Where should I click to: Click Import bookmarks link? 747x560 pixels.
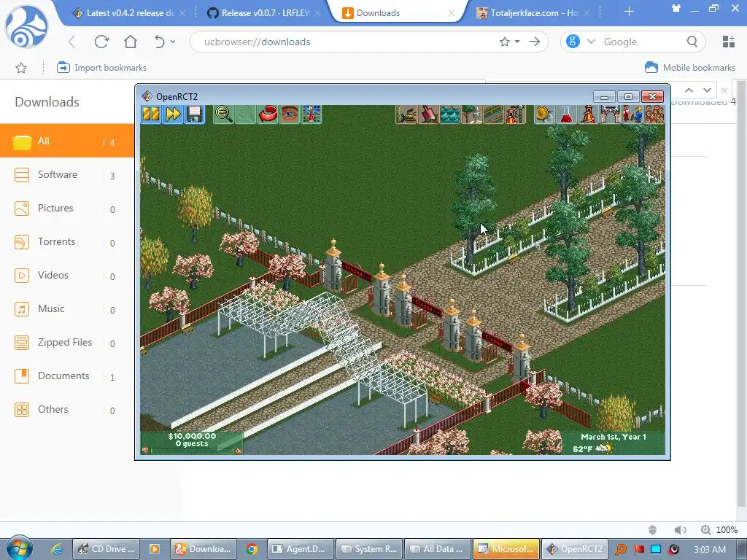click(x=101, y=68)
